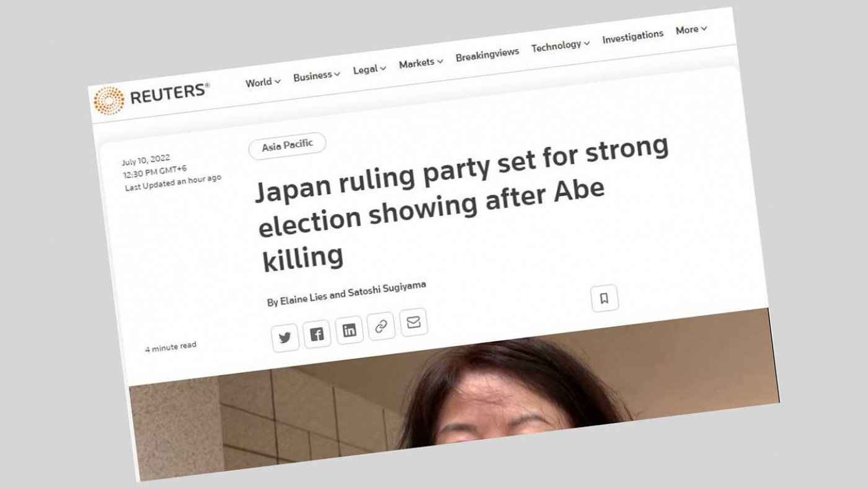868x489 pixels.
Task: Open the Technology dropdown menu
Action: (x=560, y=45)
